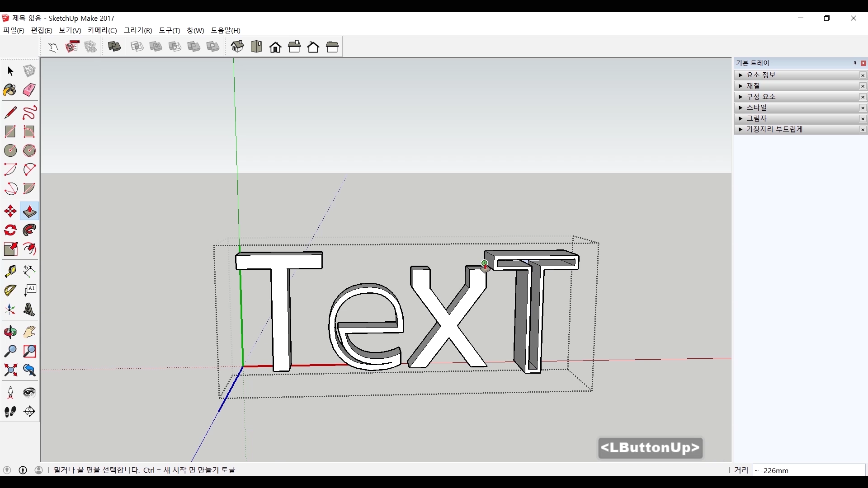Pick the Rotate tool

coord(10,230)
